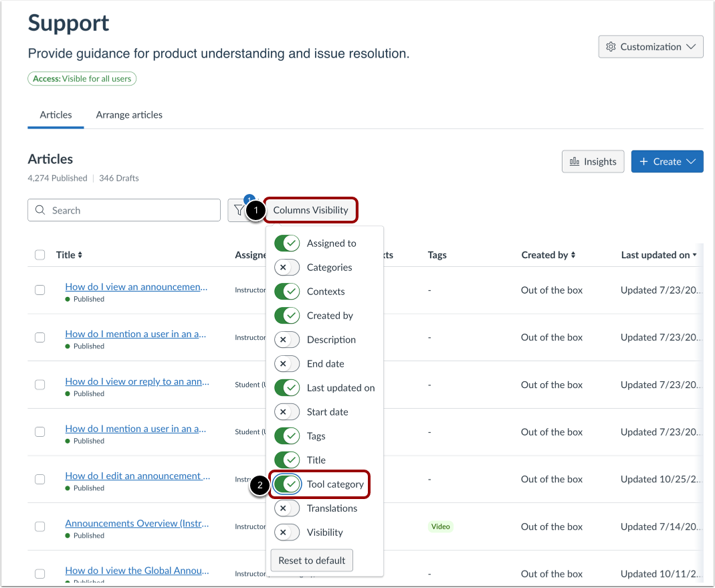Select the Articles tab

click(x=56, y=115)
